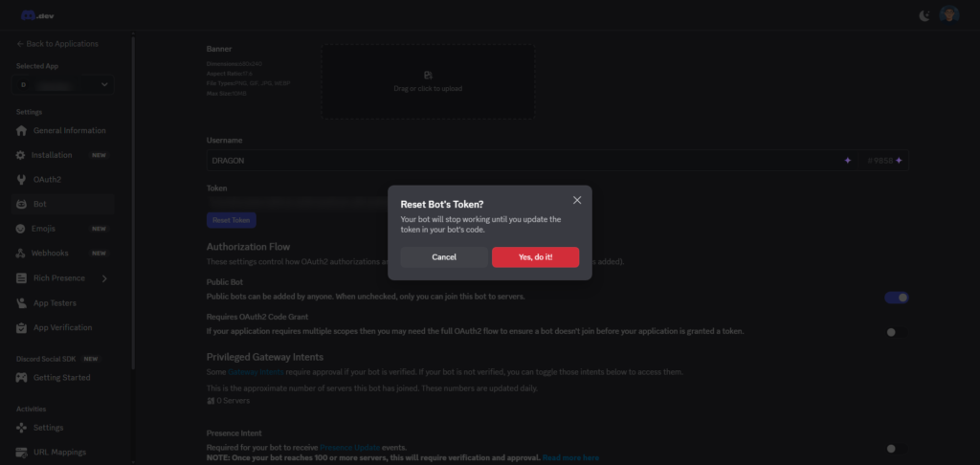
Task: Confirm with the "Yes, do it!" button
Action: pos(535,256)
